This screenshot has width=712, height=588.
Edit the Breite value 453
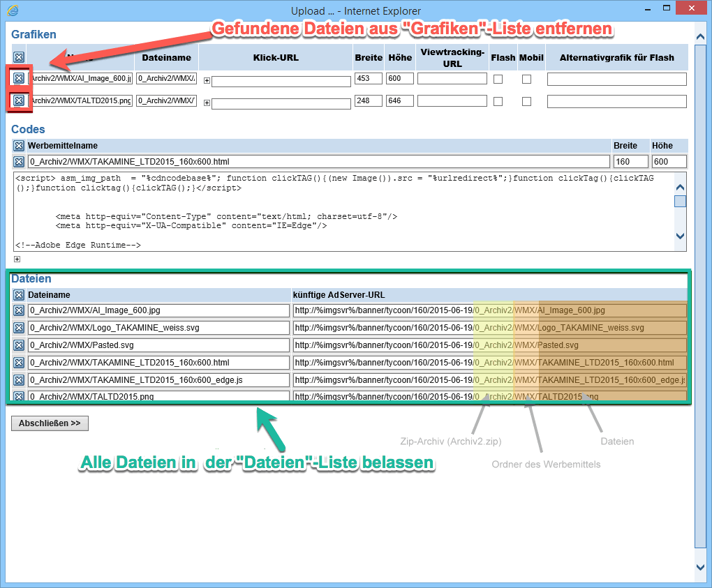tap(369, 79)
